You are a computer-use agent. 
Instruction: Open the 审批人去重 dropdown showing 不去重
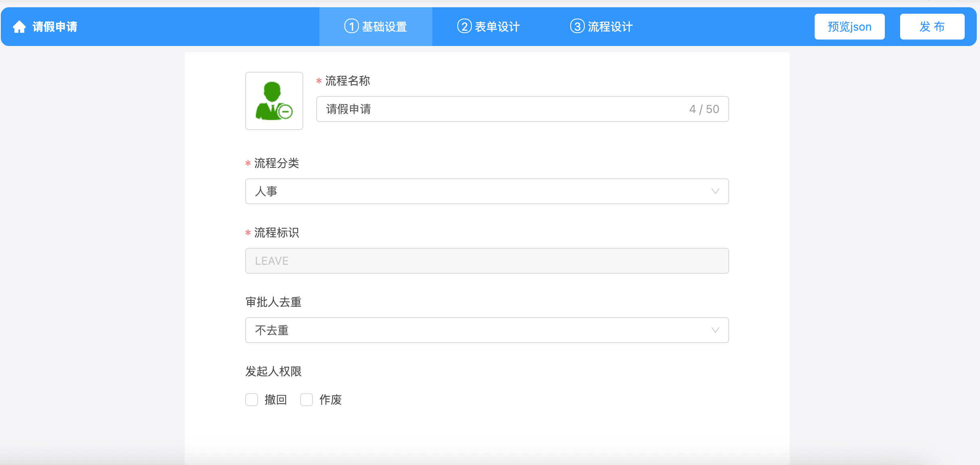(487, 330)
